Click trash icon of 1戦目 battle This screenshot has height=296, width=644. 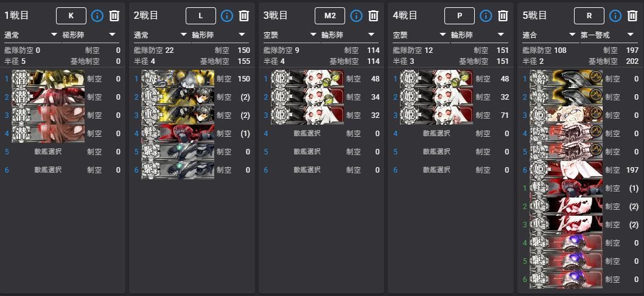click(114, 16)
